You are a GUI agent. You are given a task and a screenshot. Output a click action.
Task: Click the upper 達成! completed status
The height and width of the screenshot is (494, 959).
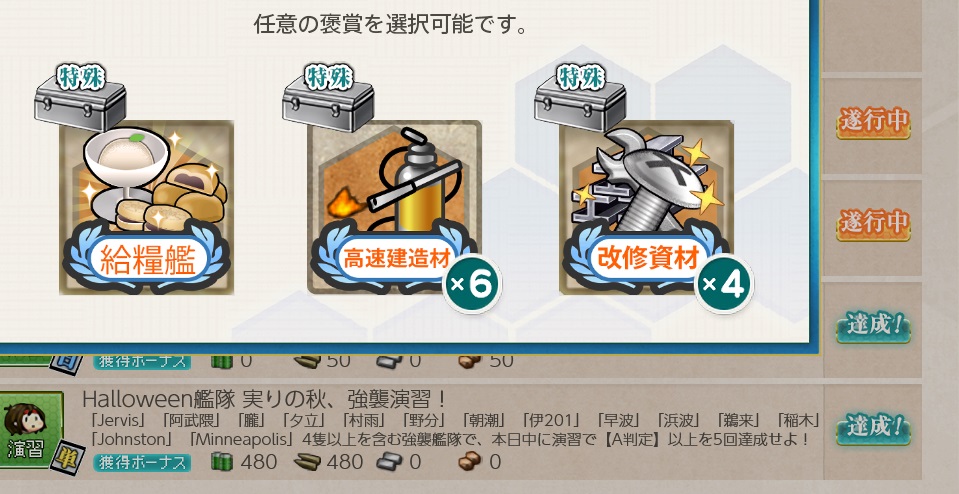pyautogui.click(x=873, y=326)
